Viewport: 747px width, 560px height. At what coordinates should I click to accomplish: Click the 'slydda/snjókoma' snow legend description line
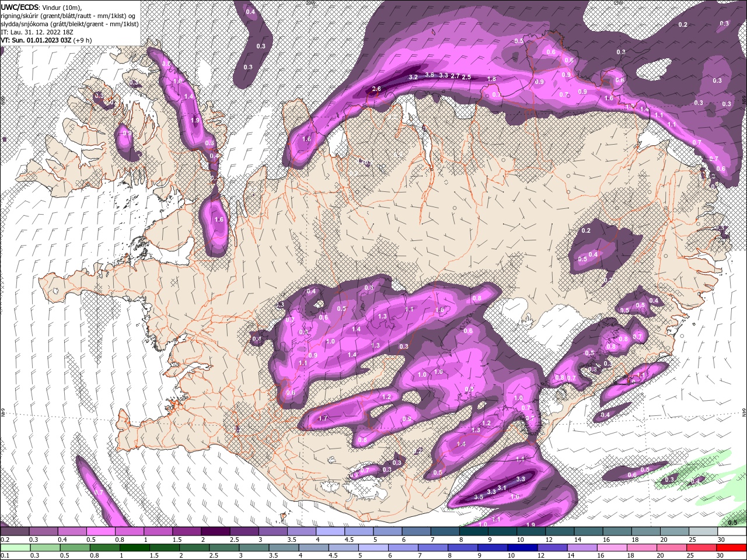[69, 24]
